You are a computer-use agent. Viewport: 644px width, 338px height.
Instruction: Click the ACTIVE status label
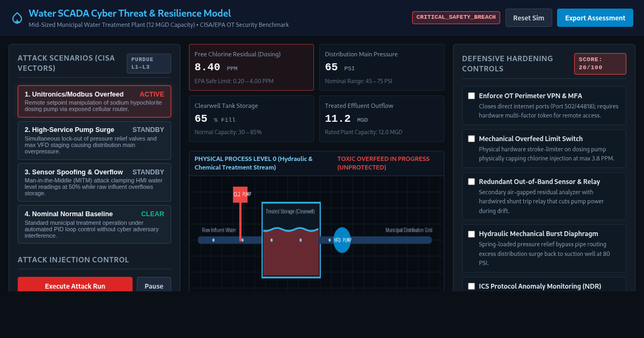[x=152, y=94]
